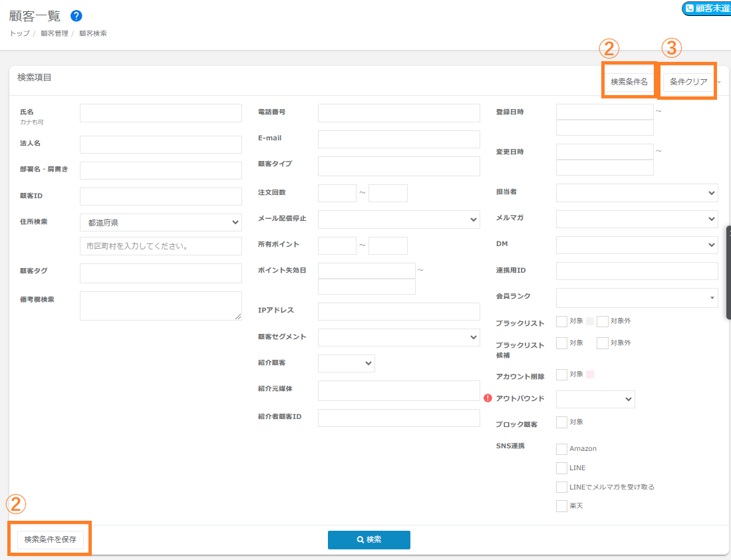Open 顧客検索 breadcrumb link
Screen dimensions: 731x560
(93, 33)
